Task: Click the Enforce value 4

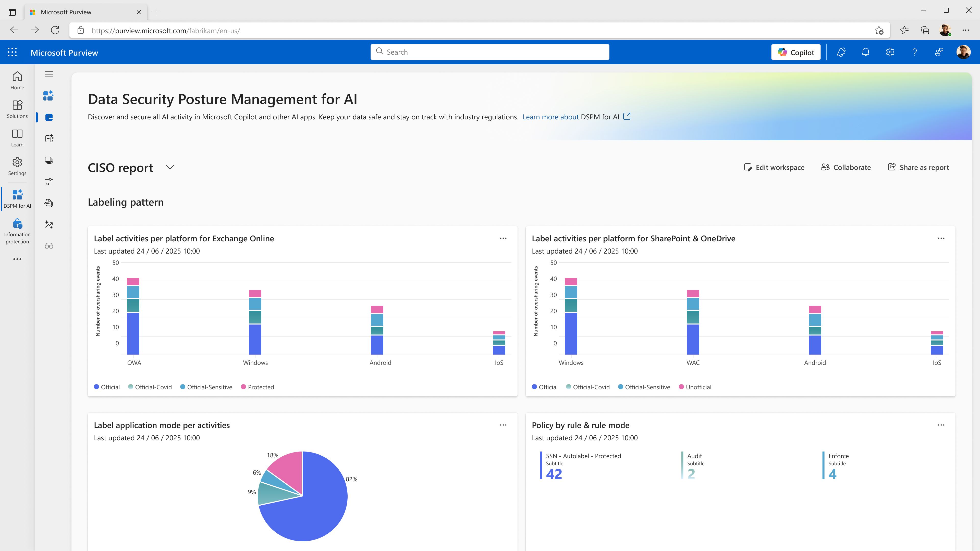Action: tap(832, 474)
